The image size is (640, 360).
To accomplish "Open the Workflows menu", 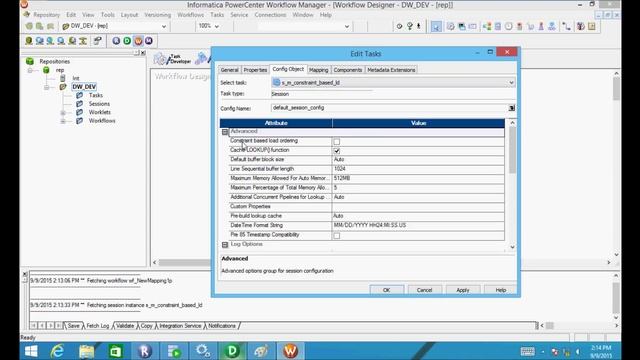I will click(191, 15).
